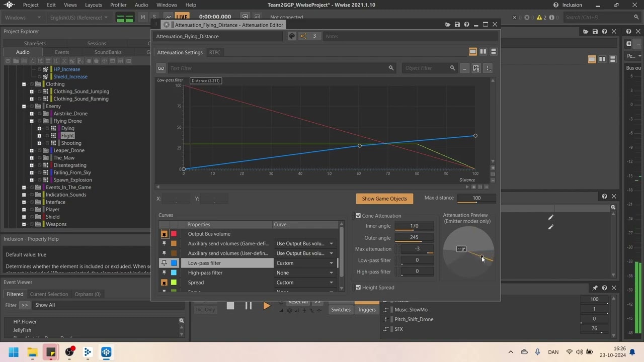Select side-by-side split layout in Attenuation Editor
Image resolution: width=644 pixels, height=362 pixels.
pos(483,52)
